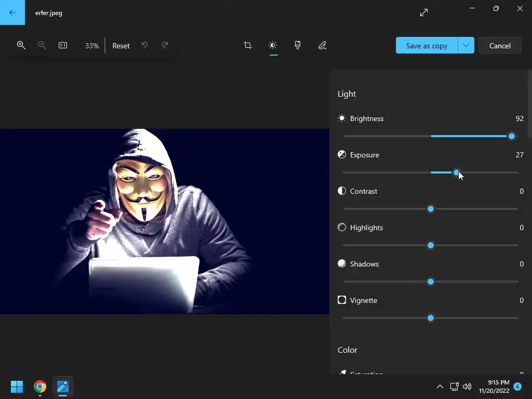Open the Markup pen tool
The height and width of the screenshot is (399, 532).
pos(322,45)
